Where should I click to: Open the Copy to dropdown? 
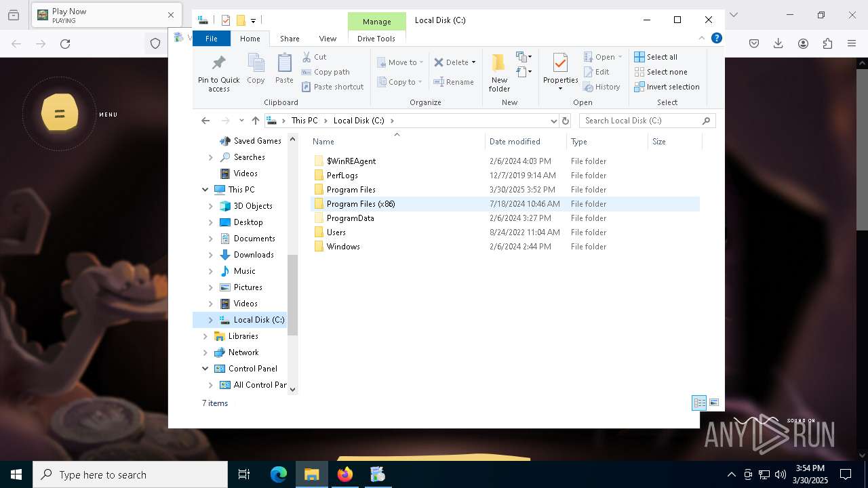[400, 82]
